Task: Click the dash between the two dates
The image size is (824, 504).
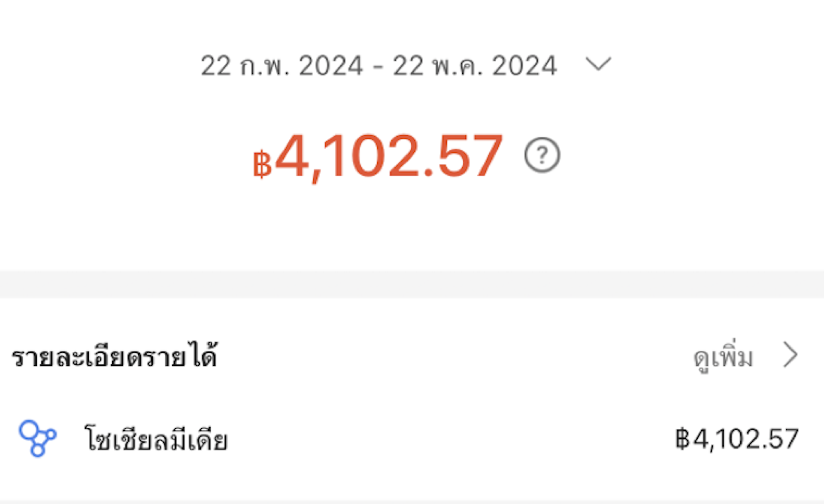Action: pos(378,67)
